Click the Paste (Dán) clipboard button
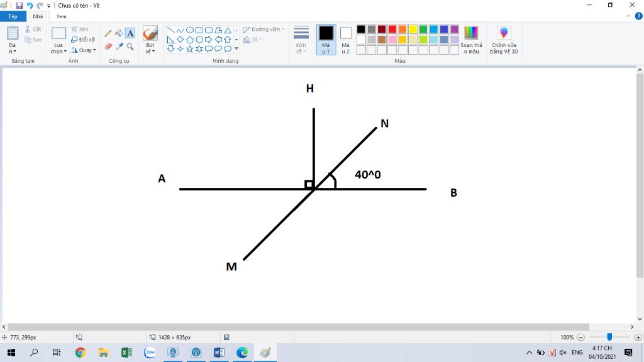 [13, 34]
